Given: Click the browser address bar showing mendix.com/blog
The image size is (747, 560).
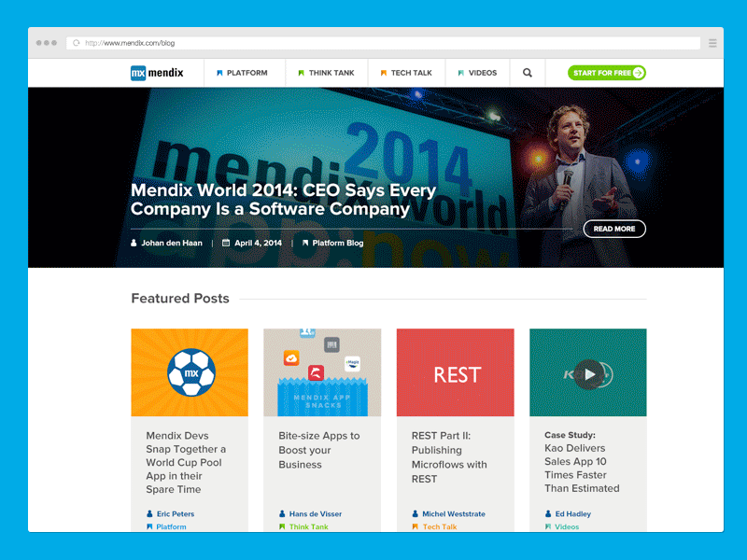Looking at the screenshot, I should pos(187,42).
